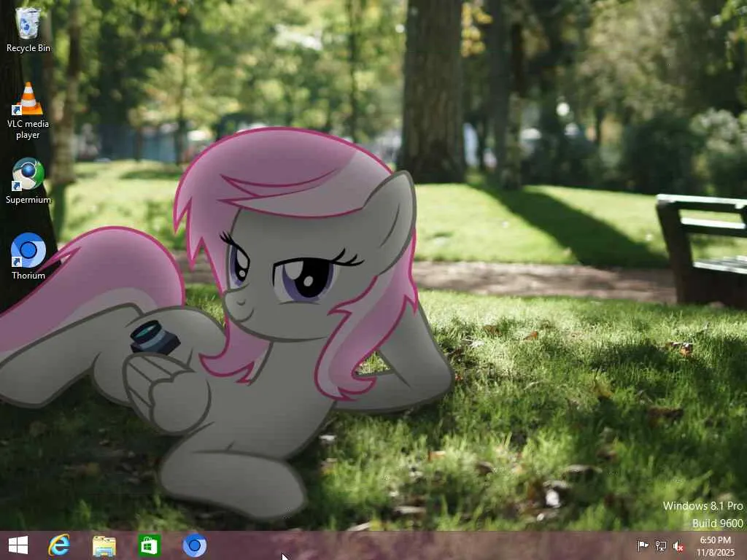This screenshot has height=560, width=747.
Task: Click the muted volume tray icon
Action: (x=678, y=546)
